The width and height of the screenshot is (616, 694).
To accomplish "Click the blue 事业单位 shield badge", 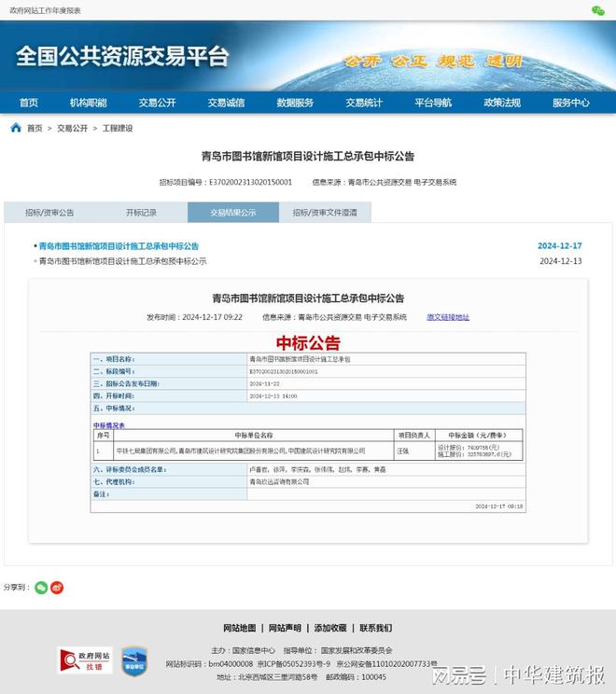I will pos(134,661).
